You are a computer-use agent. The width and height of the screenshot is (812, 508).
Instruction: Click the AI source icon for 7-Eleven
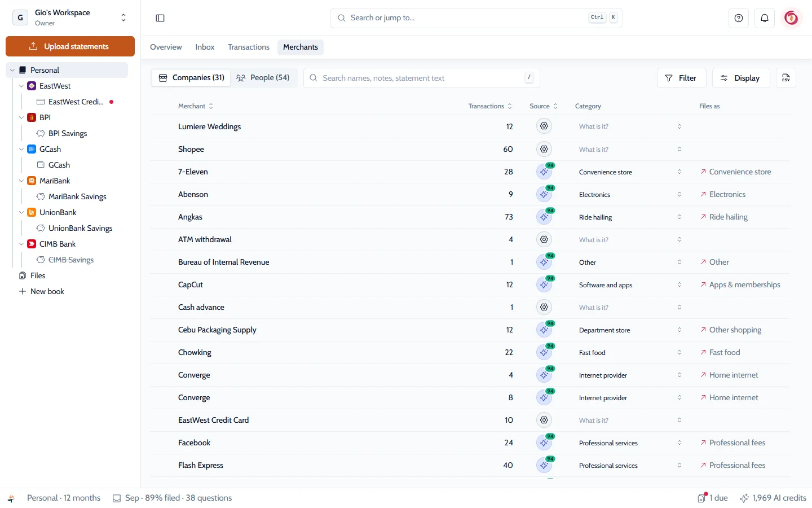(544, 172)
